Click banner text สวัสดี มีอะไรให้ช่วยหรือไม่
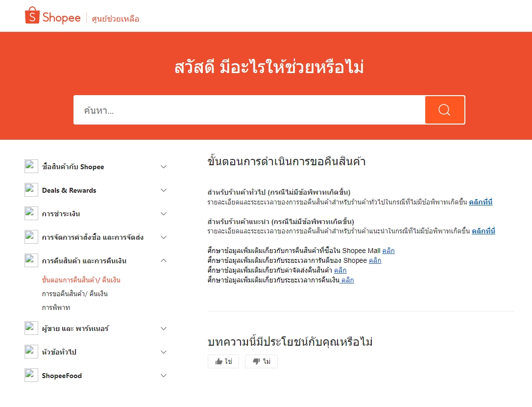The image size is (532, 407). [x=269, y=66]
